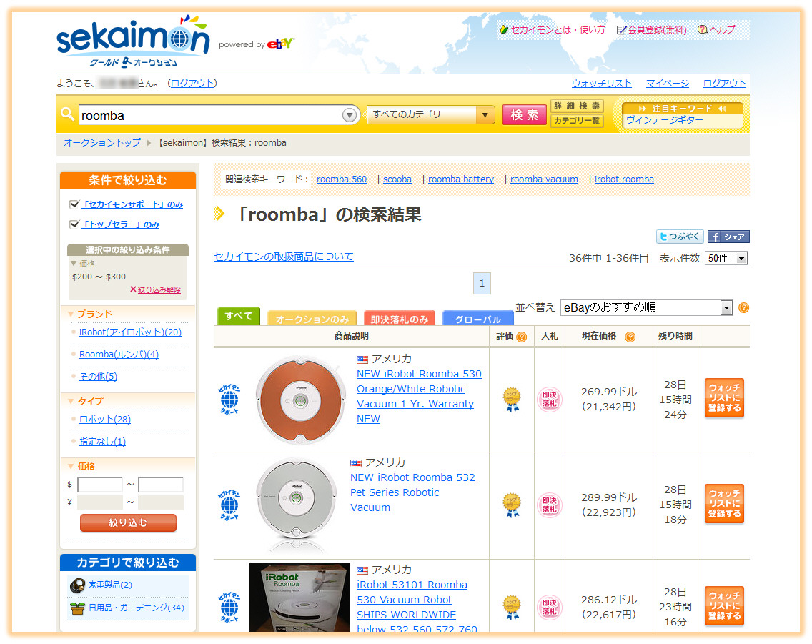This screenshot has height=644, width=812.
Task: Open the すべてのカテゴリ category dropdown
Action: 430,114
